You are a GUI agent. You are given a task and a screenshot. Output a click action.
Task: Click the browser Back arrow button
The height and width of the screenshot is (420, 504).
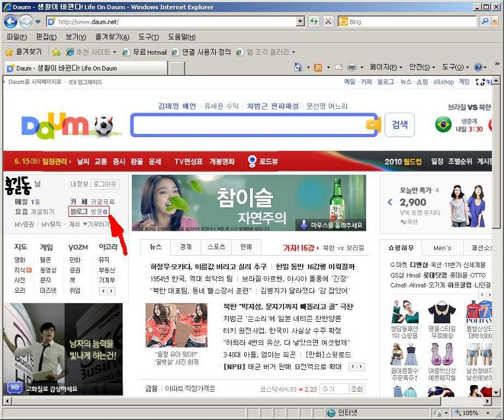[11, 22]
